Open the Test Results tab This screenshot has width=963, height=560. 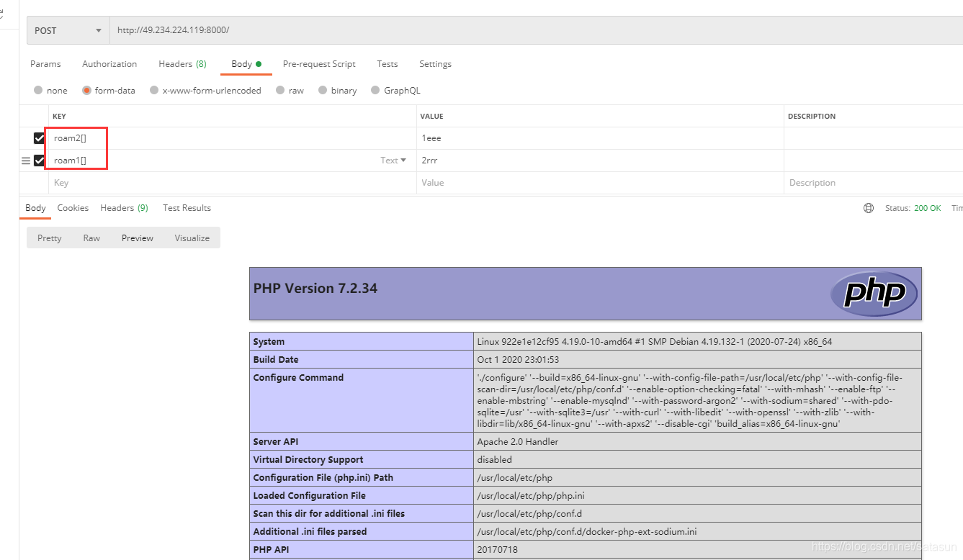187,208
